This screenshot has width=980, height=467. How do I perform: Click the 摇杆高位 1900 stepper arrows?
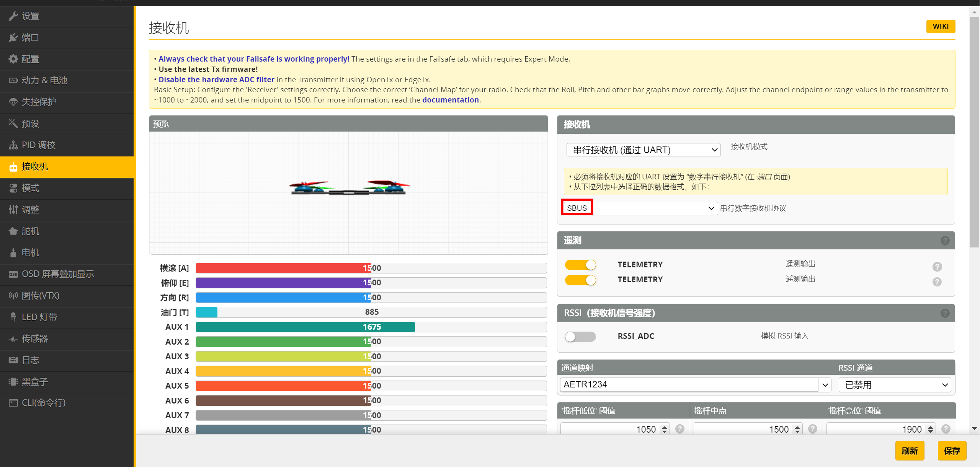[930, 429]
